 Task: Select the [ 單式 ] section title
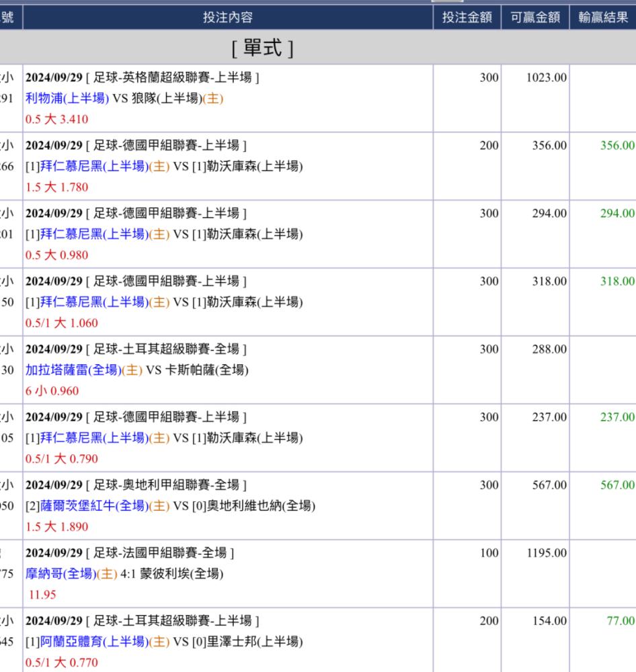click(x=262, y=48)
